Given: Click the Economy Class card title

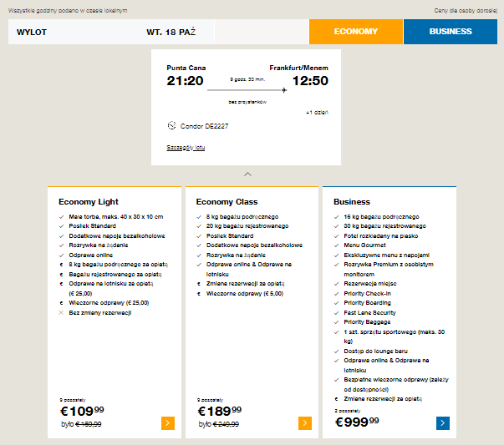Looking at the screenshot, I should point(227,202).
